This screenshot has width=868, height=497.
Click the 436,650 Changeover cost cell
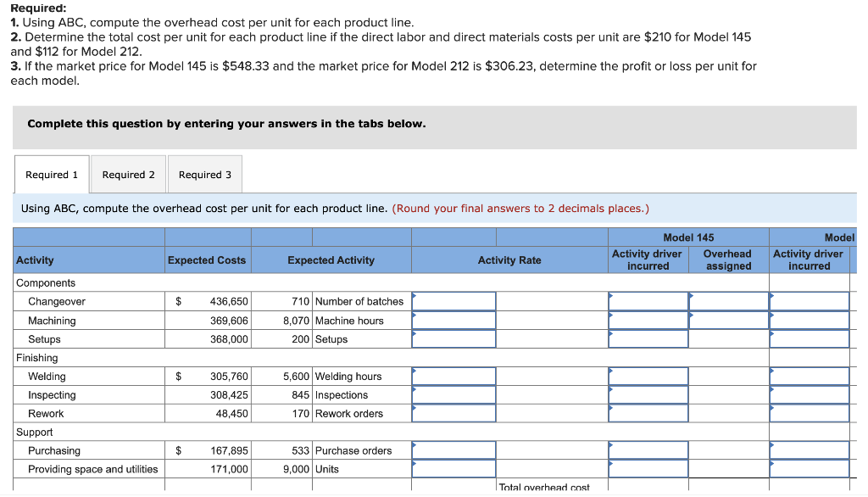tap(209, 301)
